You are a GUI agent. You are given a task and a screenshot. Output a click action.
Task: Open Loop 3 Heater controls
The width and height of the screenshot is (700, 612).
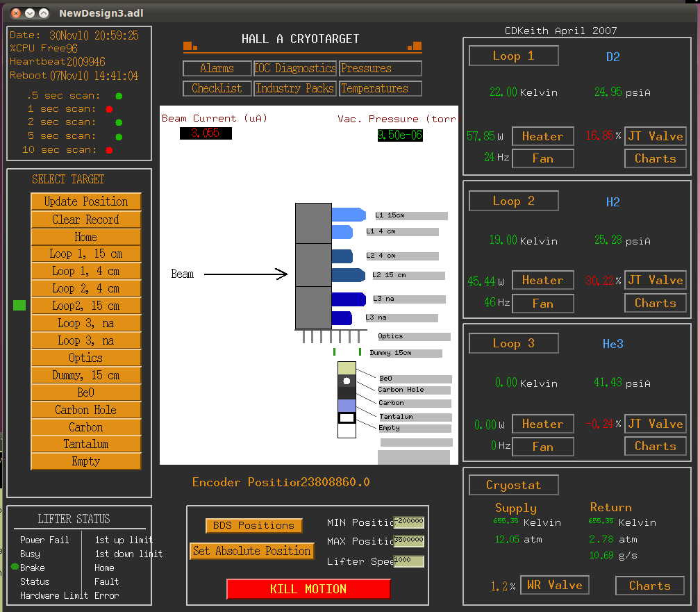click(x=543, y=424)
